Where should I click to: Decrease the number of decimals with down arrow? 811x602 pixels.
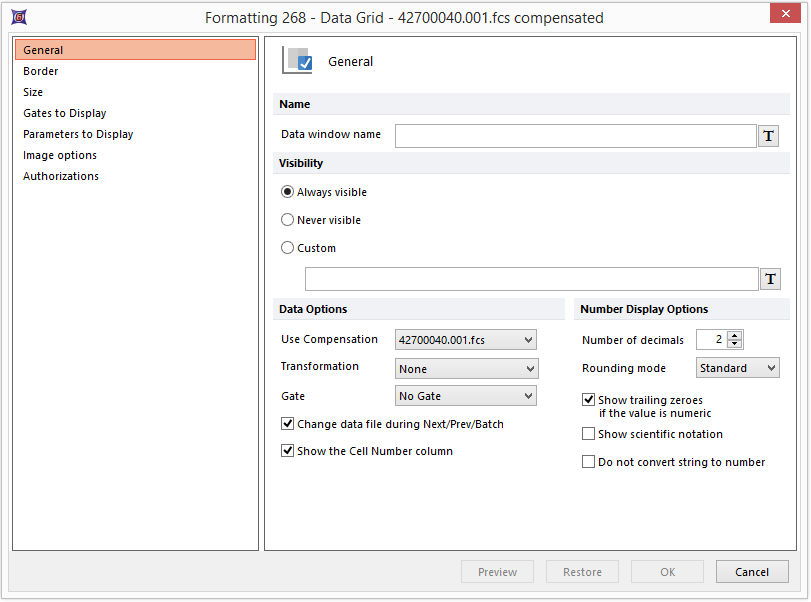[x=735, y=344]
